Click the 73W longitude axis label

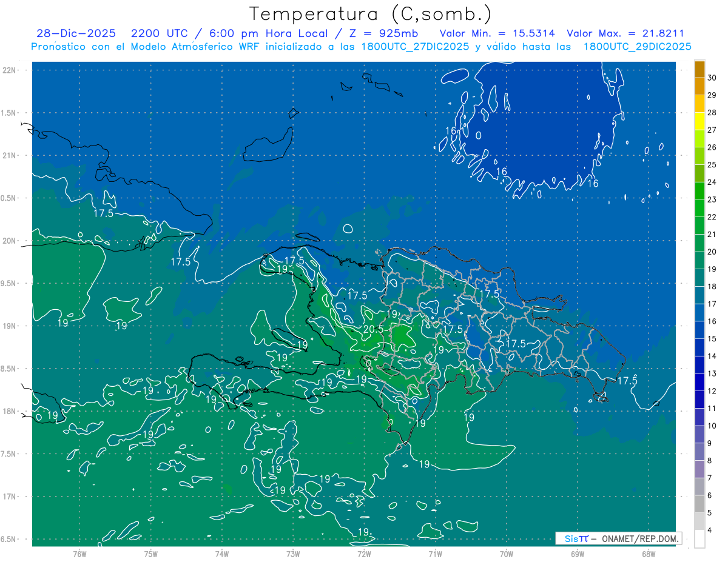pos(293,554)
